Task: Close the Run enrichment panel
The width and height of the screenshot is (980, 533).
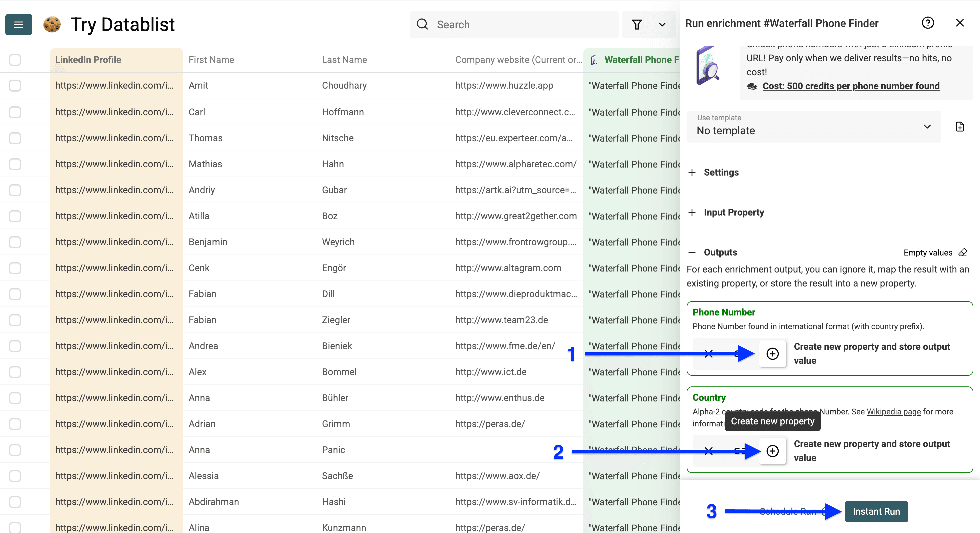Action: pos(960,23)
